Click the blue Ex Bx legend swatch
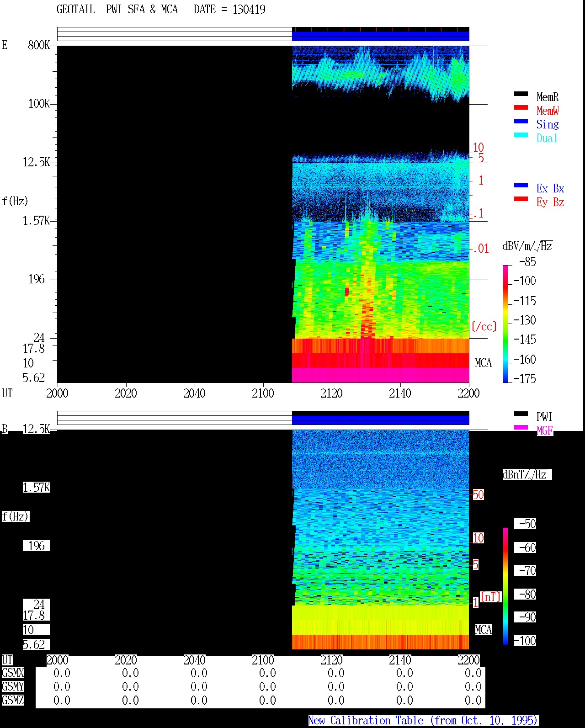Screen dimensions: 585x728 (x=521, y=185)
